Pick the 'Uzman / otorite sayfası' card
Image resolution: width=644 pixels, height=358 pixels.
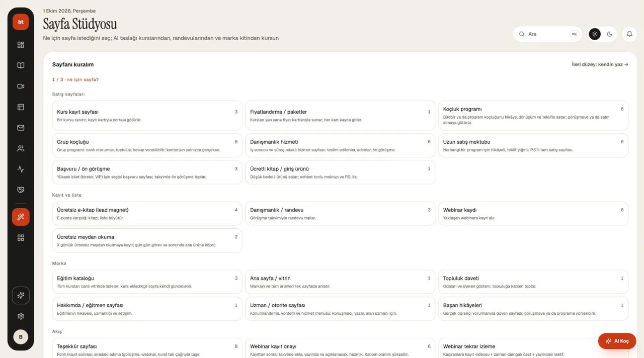340,309
